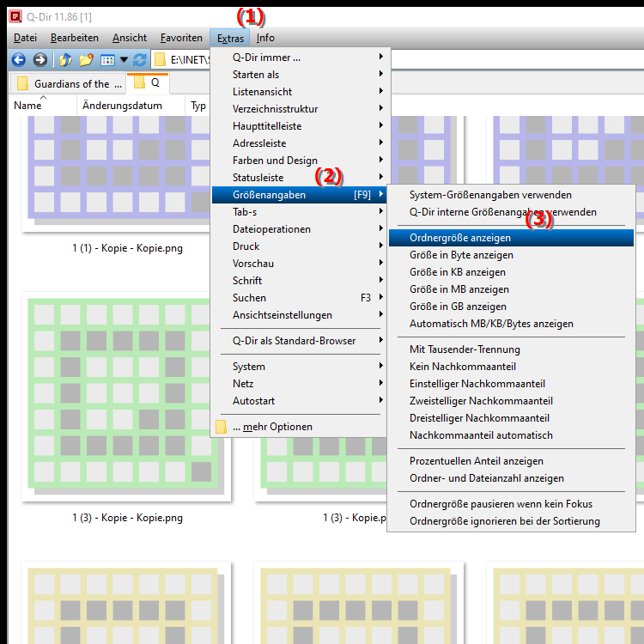Open the Autostart submenu
This screenshot has height=644, width=644.
pos(299,401)
